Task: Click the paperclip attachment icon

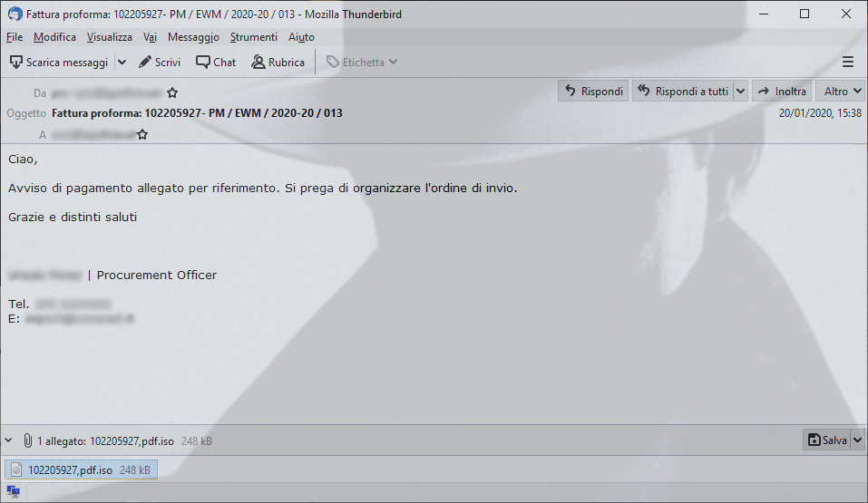Action: point(28,440)
